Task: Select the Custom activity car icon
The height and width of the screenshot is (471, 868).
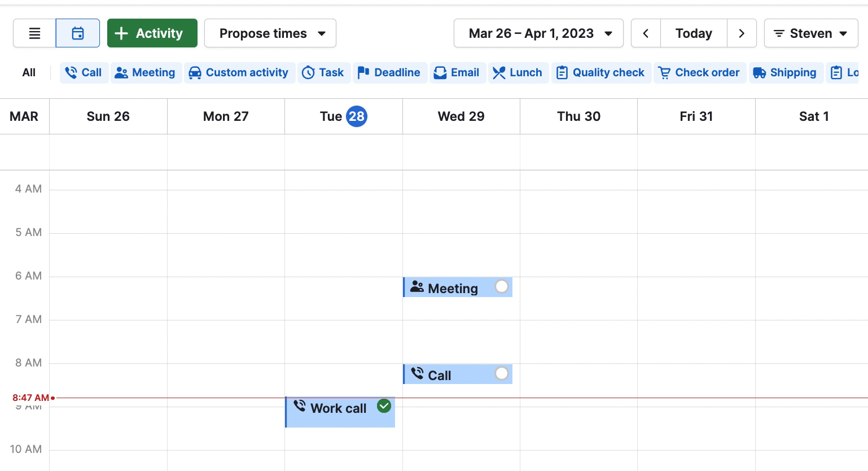Action: [195, 72]
